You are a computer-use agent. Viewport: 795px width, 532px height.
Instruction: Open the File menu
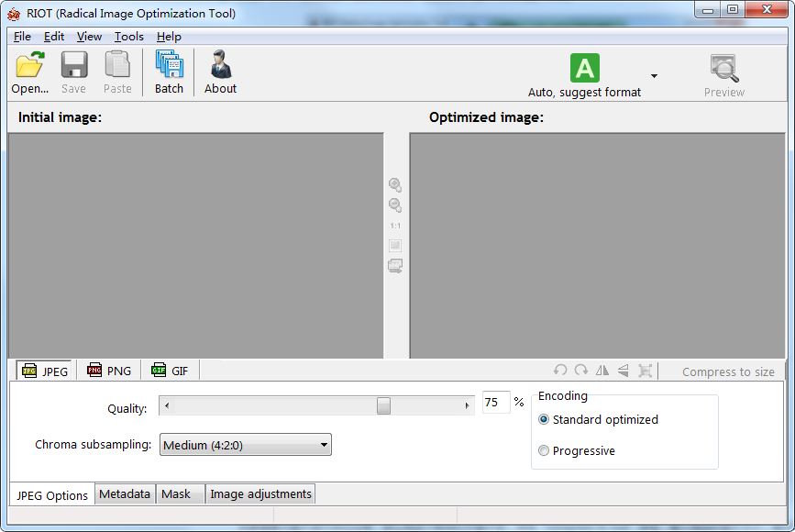point(22,37)
